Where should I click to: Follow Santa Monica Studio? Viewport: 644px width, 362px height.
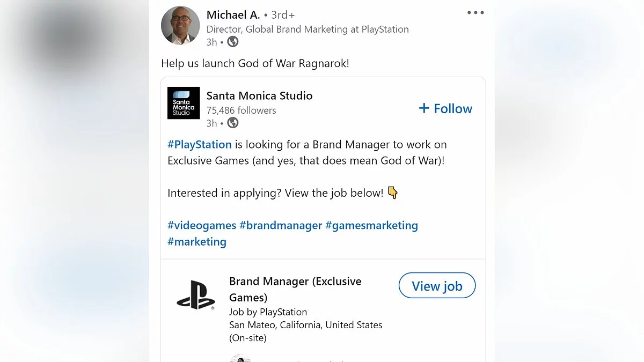(445, 108)
